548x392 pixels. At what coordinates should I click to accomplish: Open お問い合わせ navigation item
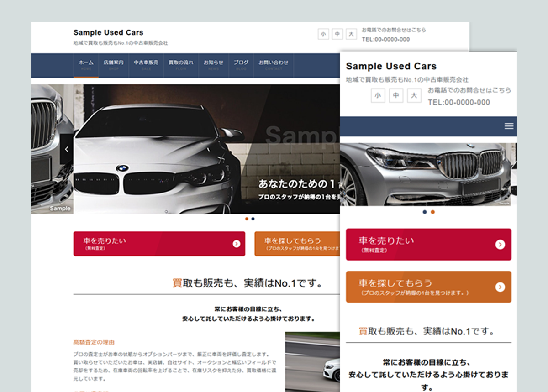(x=274, y=65)
